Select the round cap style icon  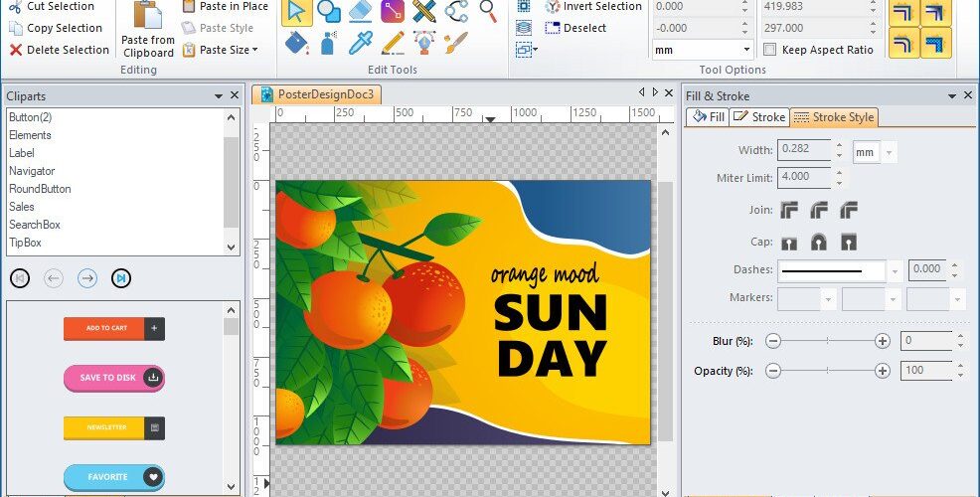pos(819,242)
